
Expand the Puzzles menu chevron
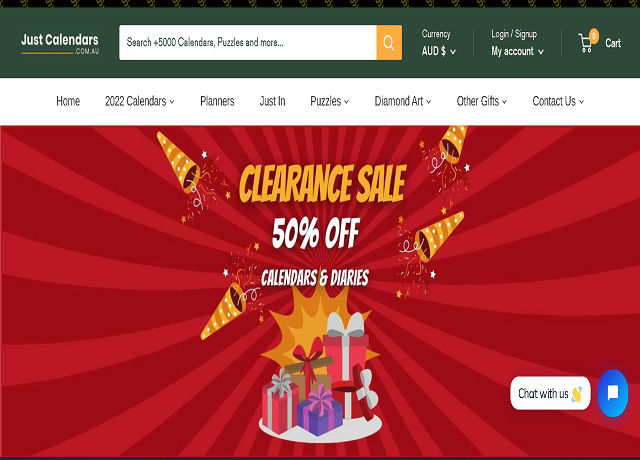click(x=346, y=102)
